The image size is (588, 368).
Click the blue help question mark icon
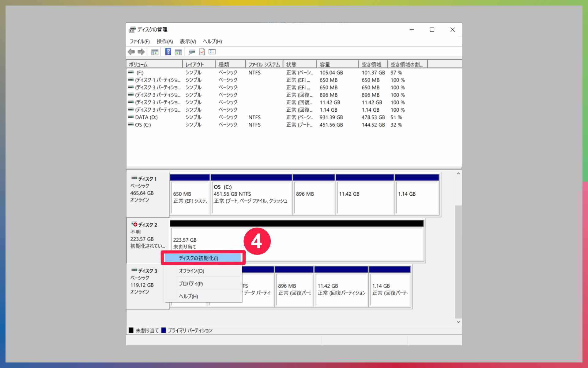(x=168, y=52)
